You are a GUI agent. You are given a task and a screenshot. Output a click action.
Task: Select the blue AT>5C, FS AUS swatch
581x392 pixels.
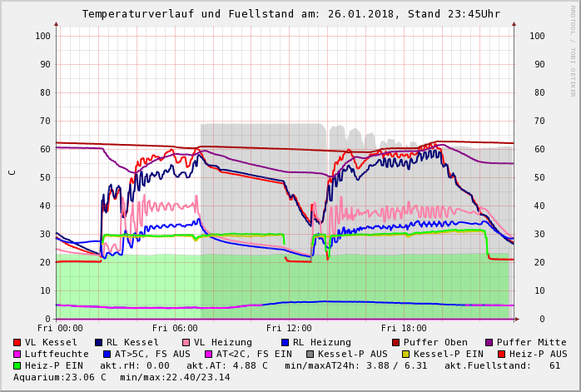pos(107,354)
